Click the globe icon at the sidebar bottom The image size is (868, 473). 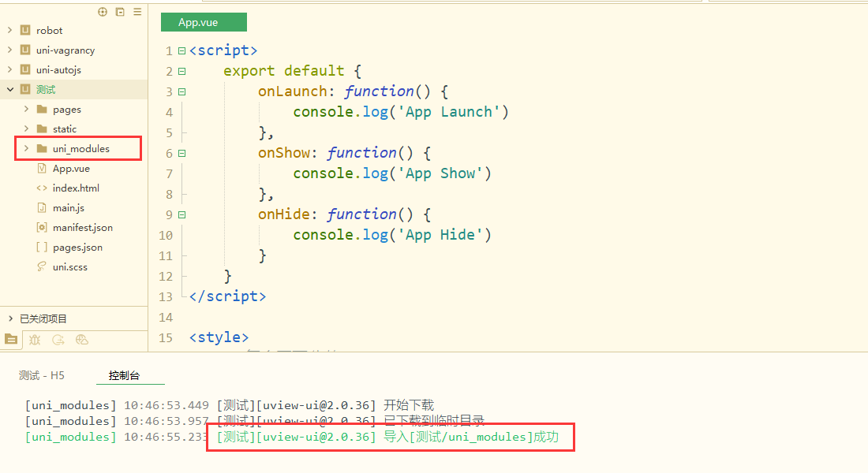[x=82, y=340]
